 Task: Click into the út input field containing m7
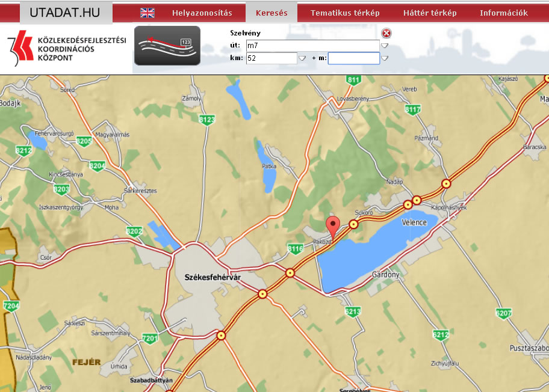click(312, 46)
